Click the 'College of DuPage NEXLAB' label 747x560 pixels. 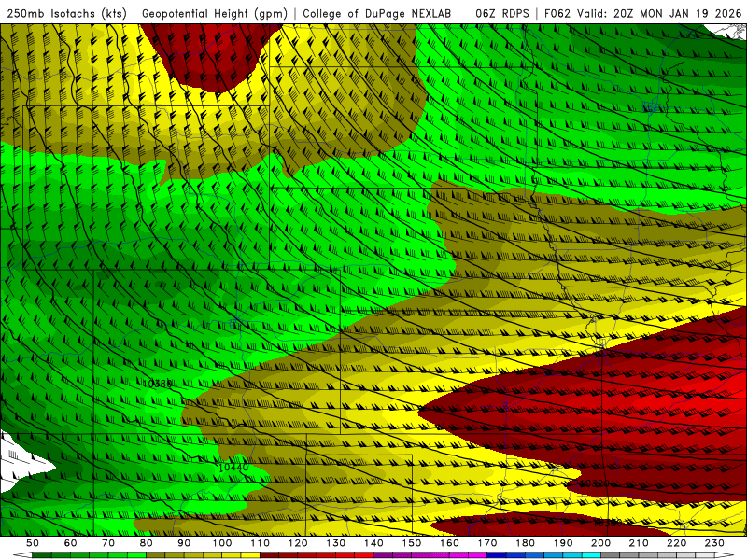click(x=377, y=13)
